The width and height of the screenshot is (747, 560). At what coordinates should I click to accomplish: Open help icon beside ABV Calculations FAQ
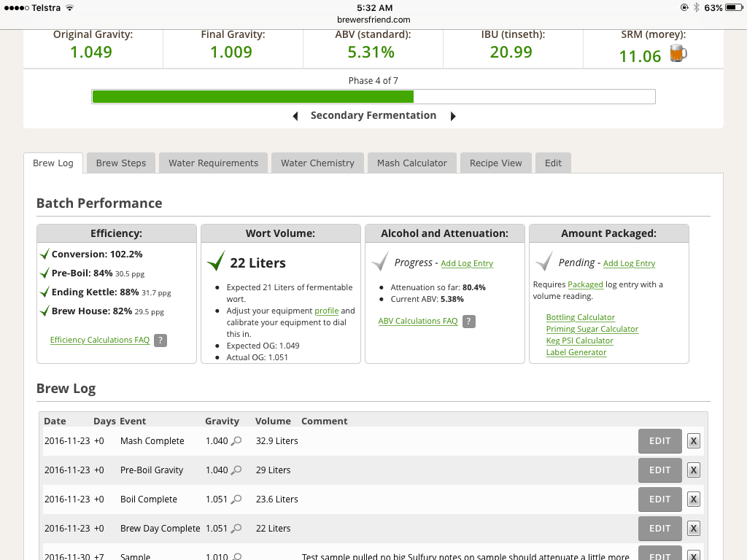click(469, 322)
